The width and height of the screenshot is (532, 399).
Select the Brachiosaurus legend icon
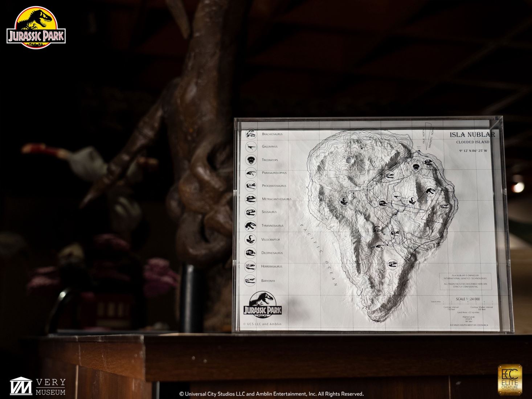point(250,134)
